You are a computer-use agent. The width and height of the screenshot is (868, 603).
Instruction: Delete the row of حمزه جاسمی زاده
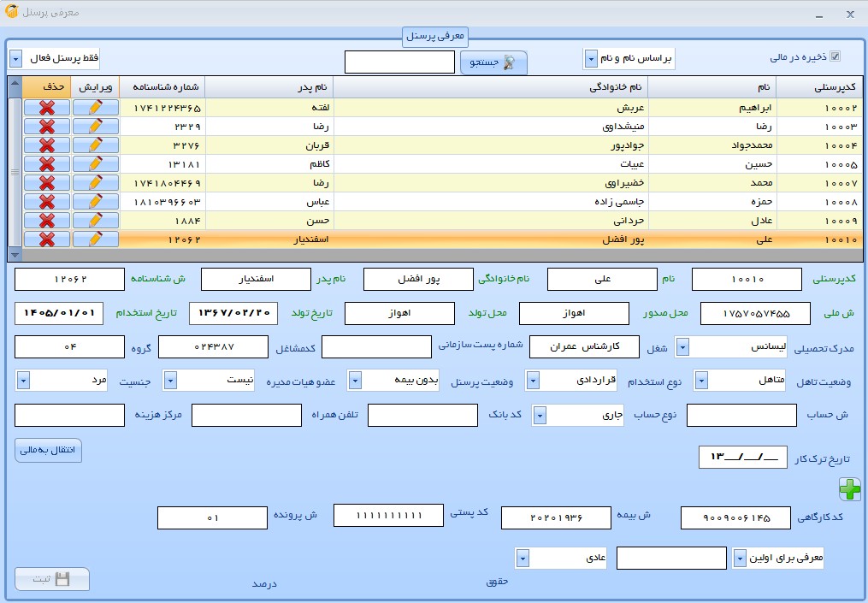[x=47, y=202]
